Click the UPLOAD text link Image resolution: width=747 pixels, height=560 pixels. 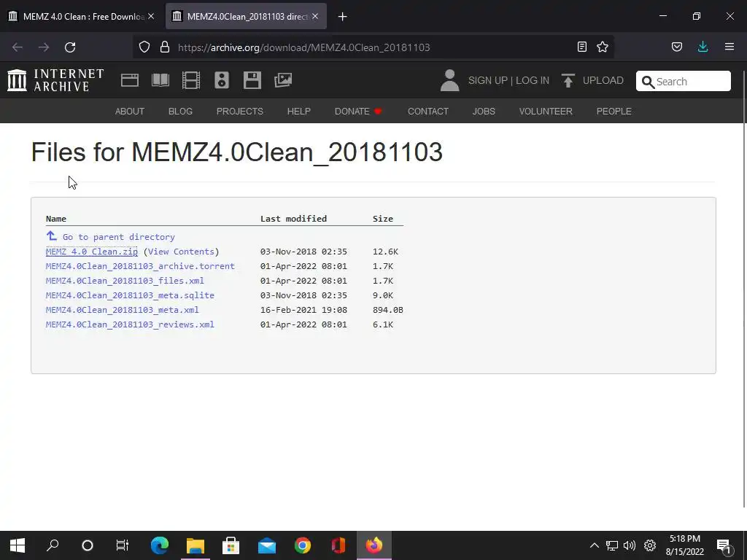coord(603,80)
